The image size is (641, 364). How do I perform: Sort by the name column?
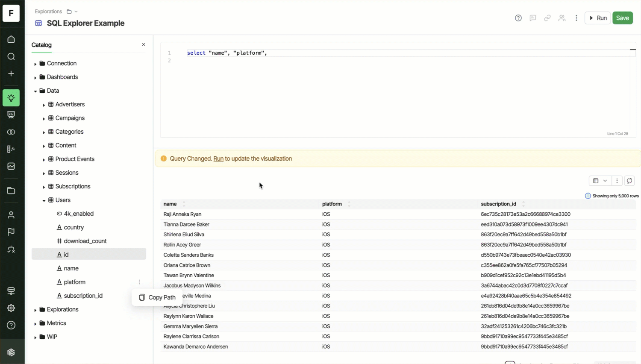click(x=184, y=204)
